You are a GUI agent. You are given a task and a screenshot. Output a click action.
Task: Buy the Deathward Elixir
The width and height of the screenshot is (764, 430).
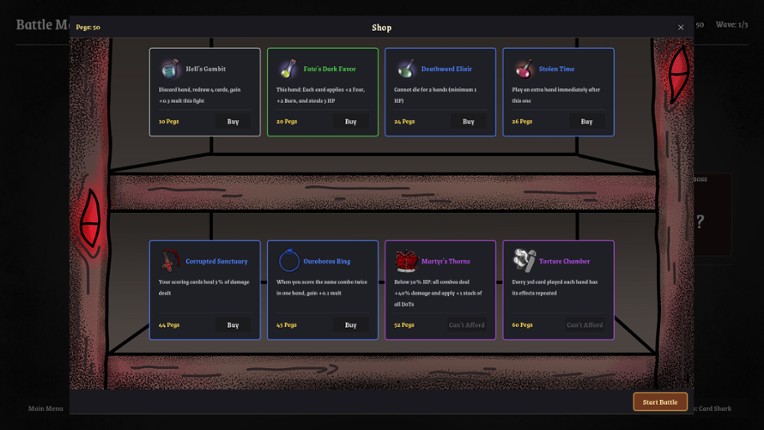pos(468,122)
